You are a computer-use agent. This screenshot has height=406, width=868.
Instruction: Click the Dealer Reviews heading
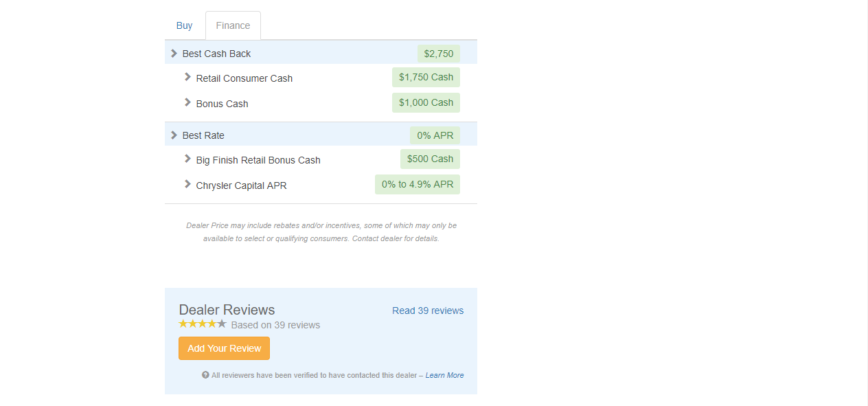pyautogui.click(x=227, y=310)
